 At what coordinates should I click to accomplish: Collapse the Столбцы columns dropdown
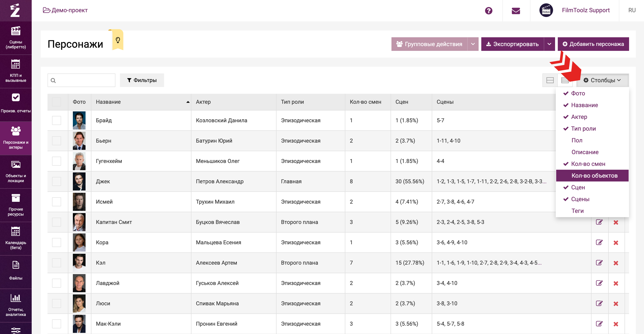coord(602,80)
